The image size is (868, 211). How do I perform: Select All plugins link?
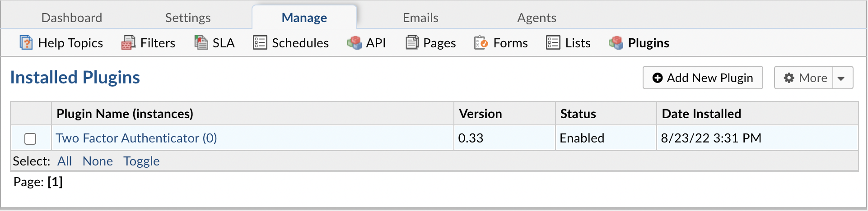click(x=65, y=161)
